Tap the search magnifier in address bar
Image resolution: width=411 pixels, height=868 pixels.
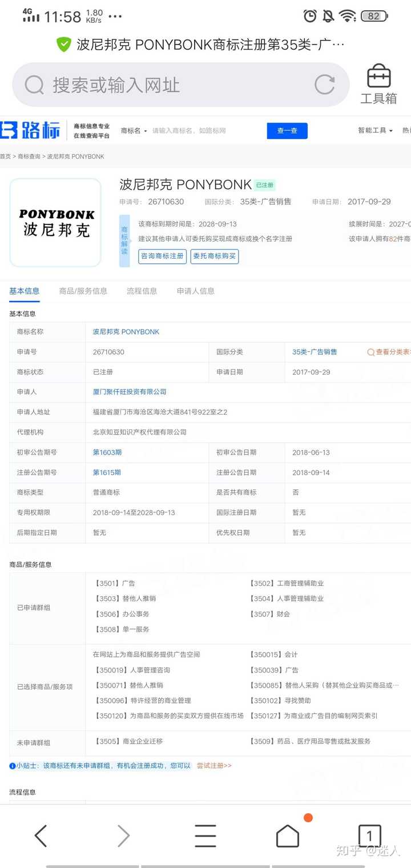click(x=34, y=85)
